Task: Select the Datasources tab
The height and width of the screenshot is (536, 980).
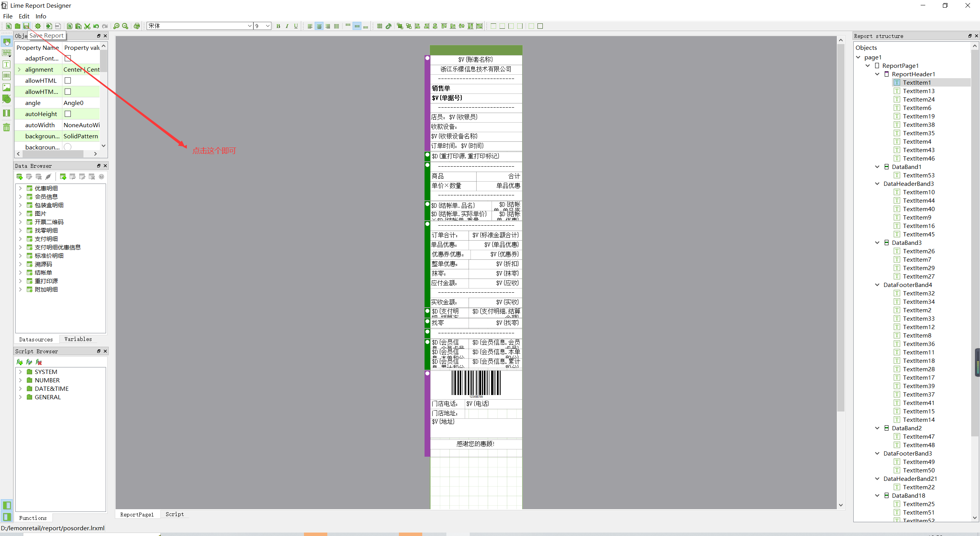Action: [36, 339]
